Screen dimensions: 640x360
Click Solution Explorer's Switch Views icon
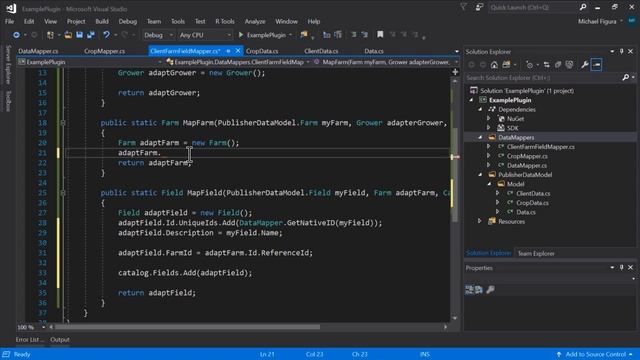[506, 64]
